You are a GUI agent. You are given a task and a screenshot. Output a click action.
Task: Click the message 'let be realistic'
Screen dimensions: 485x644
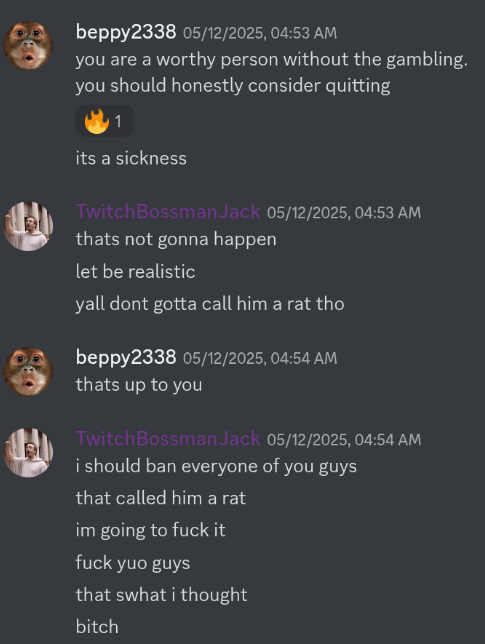[x=135, y=272]
